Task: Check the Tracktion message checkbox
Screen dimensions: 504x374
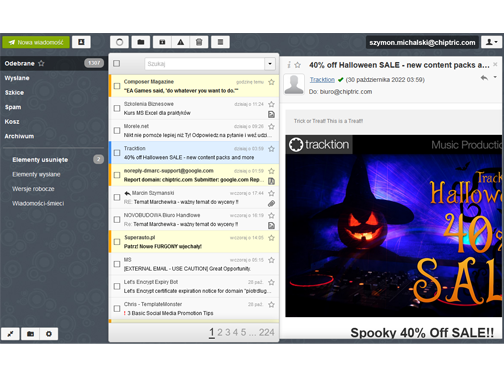Action: [117, 153]
